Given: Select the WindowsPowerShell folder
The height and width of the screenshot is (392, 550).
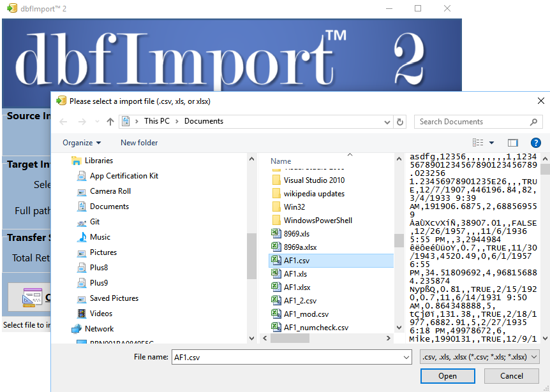Looking at the screenshot, I should click(318, 221).
